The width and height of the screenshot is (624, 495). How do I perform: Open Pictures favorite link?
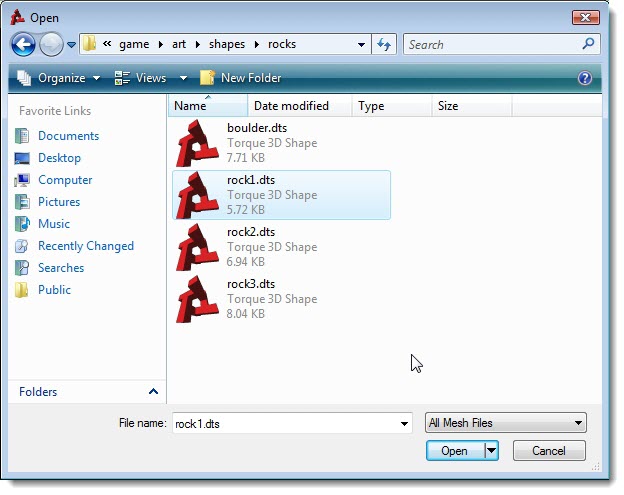click(59, 202)
